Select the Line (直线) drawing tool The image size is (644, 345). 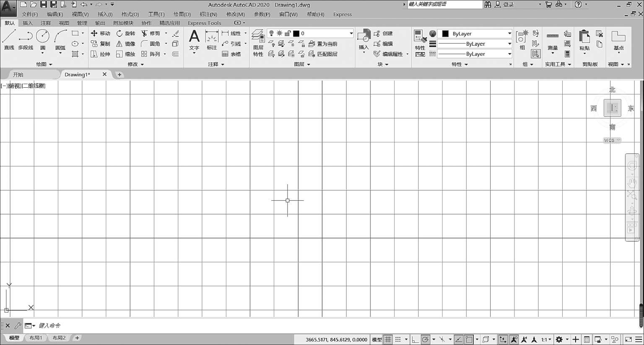(x=9, y=40)
